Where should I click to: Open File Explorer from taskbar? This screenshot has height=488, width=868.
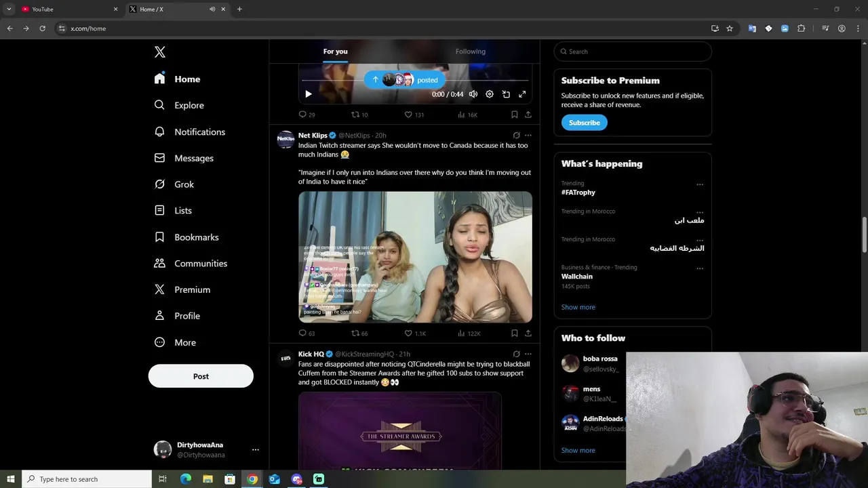click(x=208, y=479)
